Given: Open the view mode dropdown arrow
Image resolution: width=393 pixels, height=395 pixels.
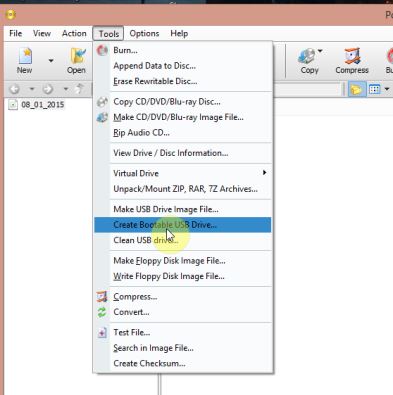Looking at the screenshot, I should click(387, 89).
